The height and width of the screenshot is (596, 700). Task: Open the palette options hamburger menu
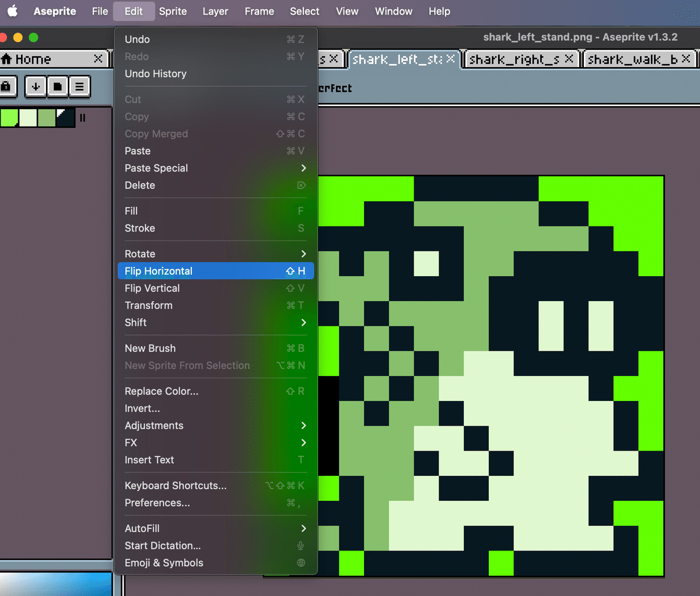[79, 87]
